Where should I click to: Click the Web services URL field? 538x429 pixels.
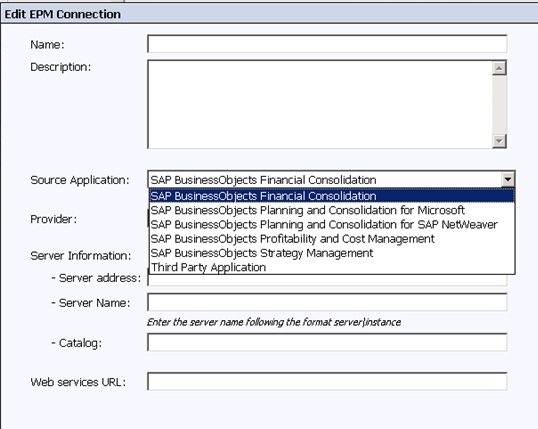click(x=327, y=381)
